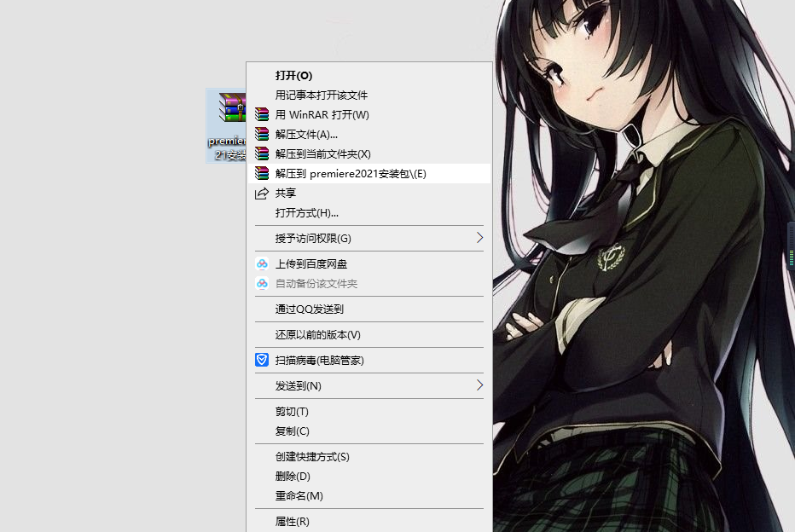Screen dimensions: 795x532
Task: Open 发送到(N) menu entry
Action: (369, 386)
